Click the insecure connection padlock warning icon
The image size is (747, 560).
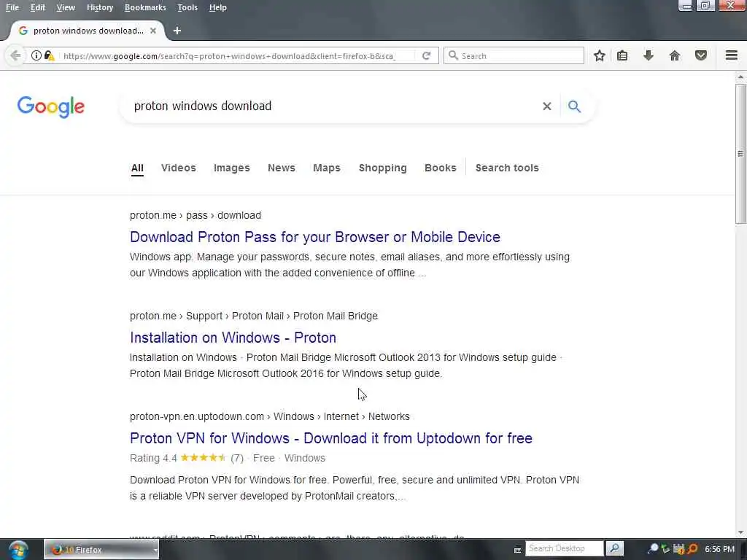(x=49, y=55)
